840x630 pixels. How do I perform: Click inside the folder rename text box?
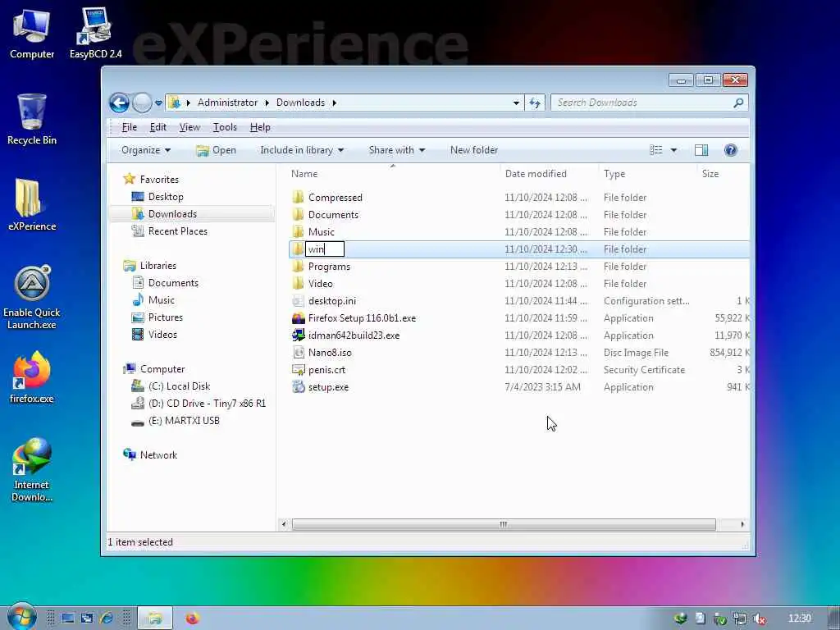click(x=325, y=249)
